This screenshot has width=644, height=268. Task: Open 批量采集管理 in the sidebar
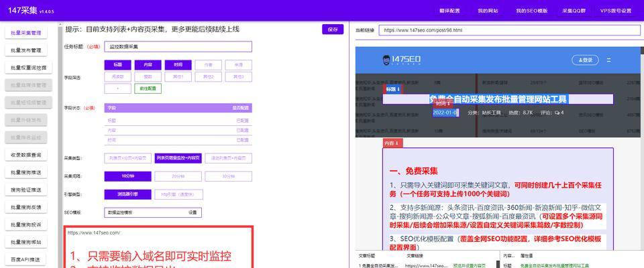26,33
